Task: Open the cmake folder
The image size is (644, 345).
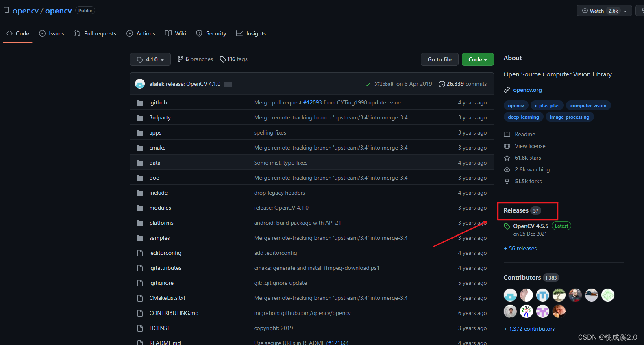Action: 157,148
